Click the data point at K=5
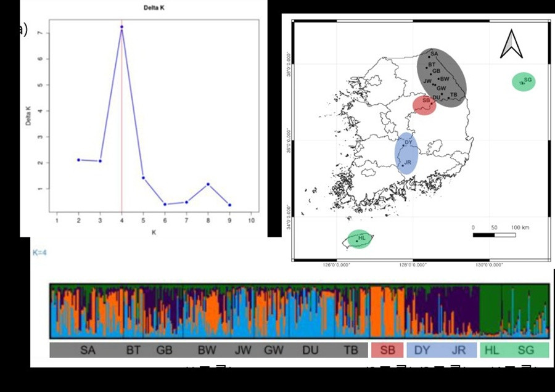 (x=143, y=178)
